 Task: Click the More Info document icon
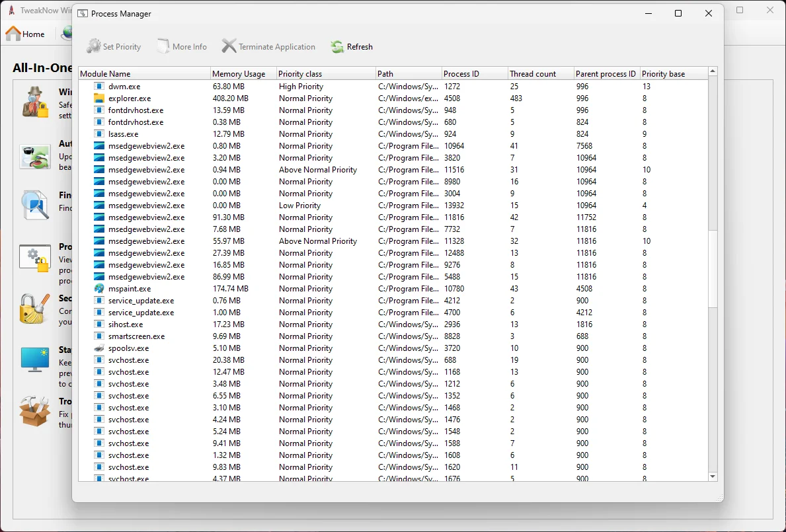point(163,46)
